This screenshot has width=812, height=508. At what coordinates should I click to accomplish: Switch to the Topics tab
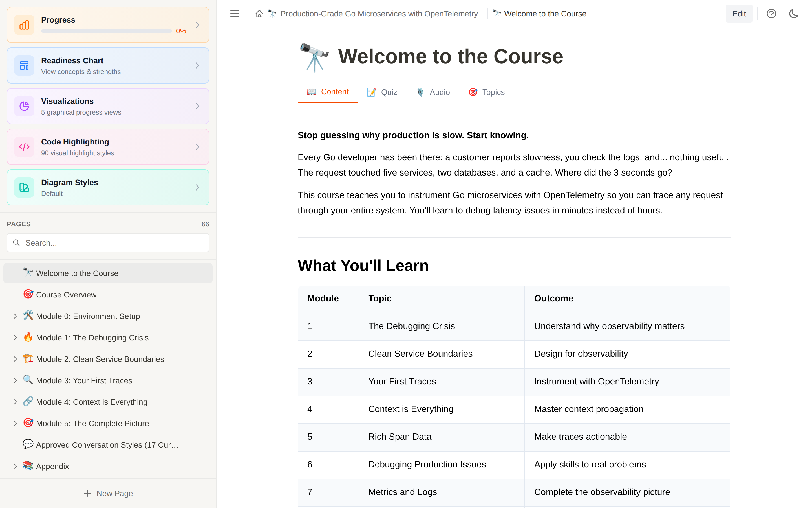click(487, 92)
